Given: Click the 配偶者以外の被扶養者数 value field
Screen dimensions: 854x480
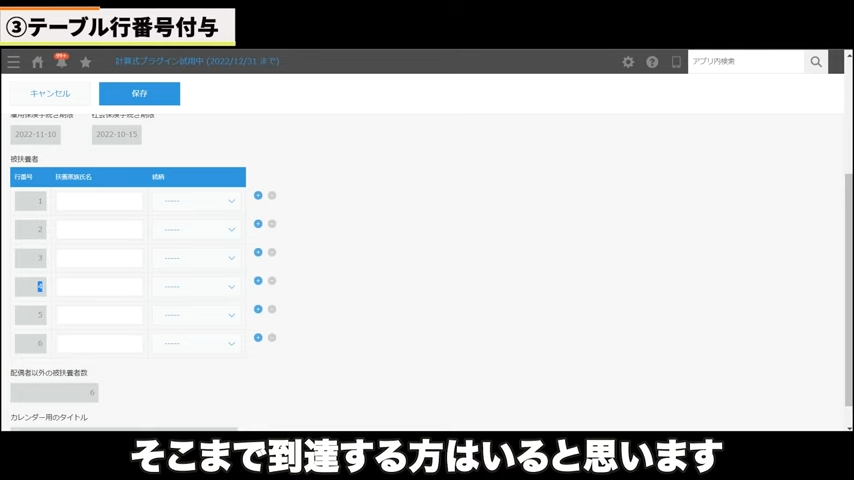Looking at the screenshot, I should click(x=54, y=392).
